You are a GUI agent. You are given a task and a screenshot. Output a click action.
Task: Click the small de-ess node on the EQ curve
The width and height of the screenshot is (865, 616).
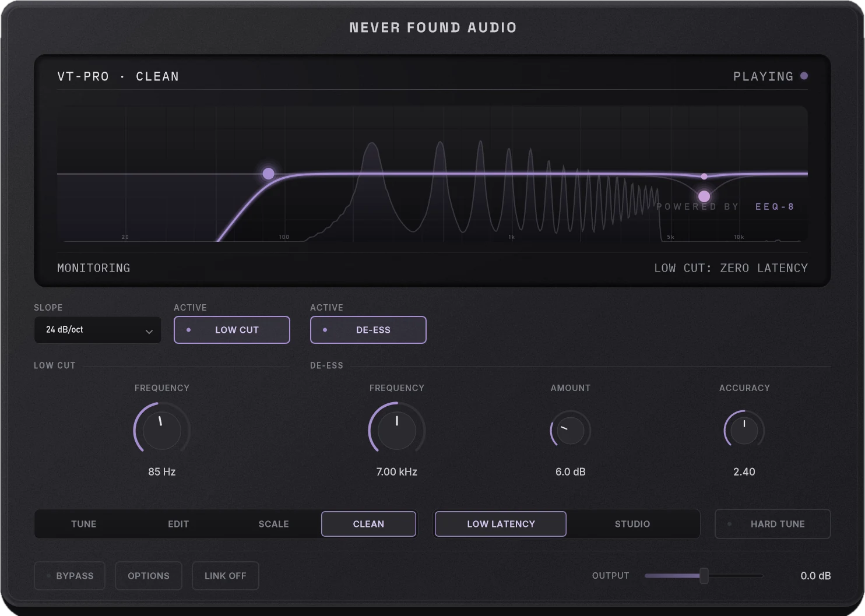tap(704, 176)
